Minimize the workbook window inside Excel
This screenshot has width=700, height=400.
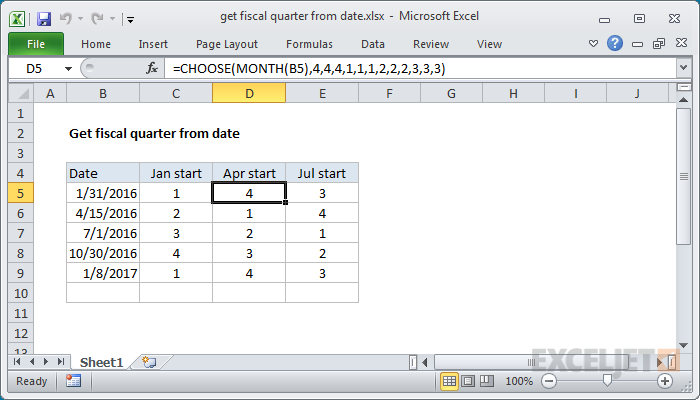click(638, 44)
